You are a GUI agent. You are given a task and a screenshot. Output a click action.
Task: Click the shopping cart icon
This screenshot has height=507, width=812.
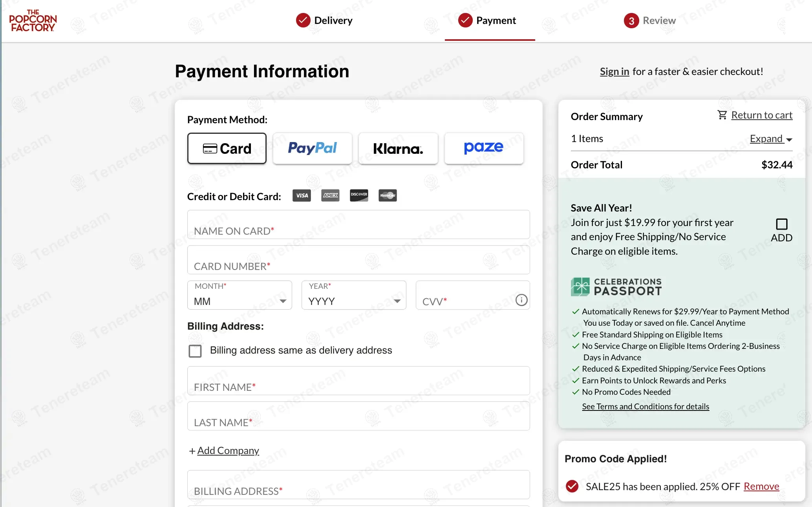[x=722, y=115]
